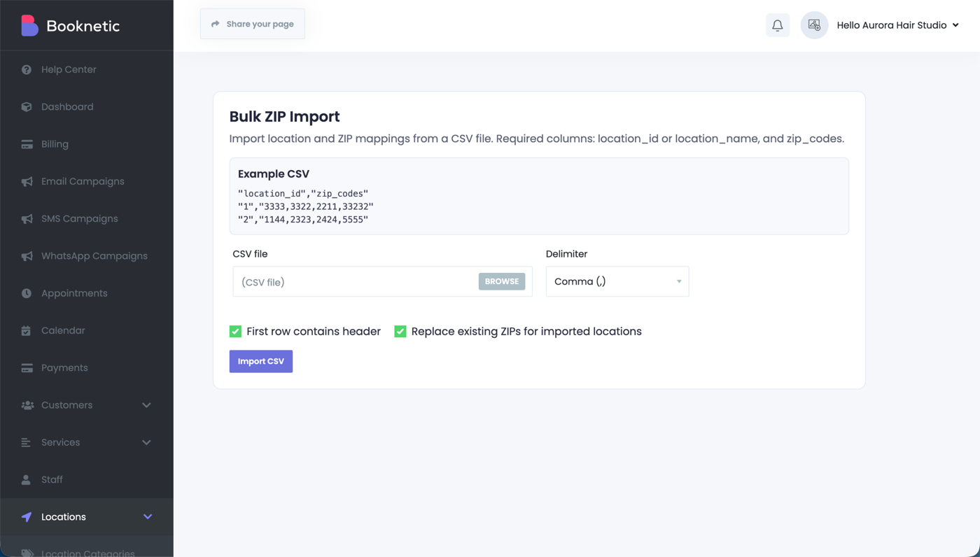Open Email Campaigns menu item
Image resolution: width=980 pixels, height=557 pixels.
tap(87, 181)
